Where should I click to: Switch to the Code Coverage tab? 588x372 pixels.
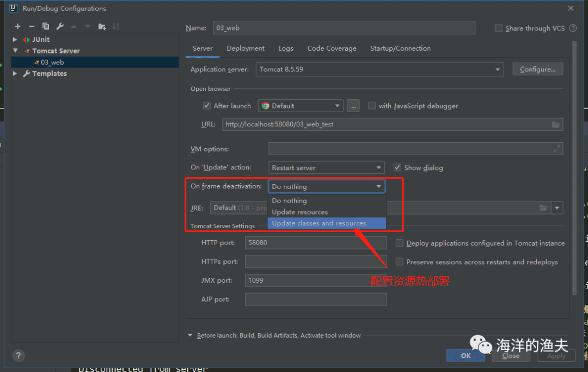(332, 48)
